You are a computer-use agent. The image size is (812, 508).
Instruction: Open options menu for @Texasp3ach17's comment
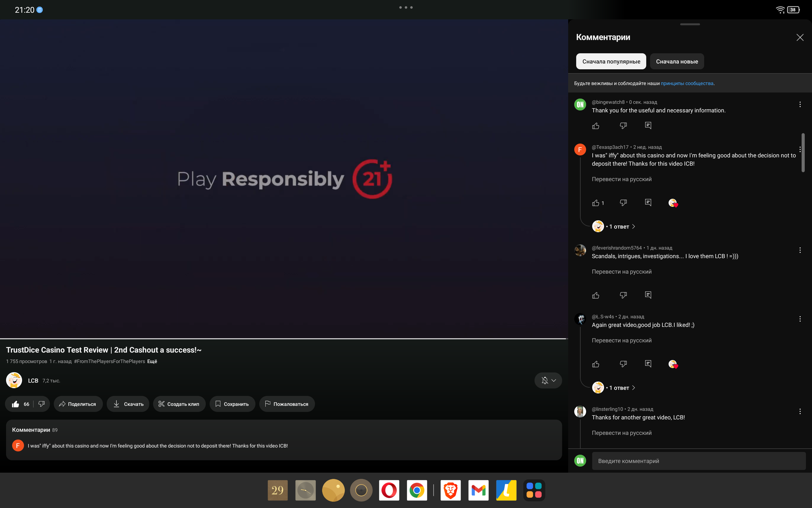800,150
